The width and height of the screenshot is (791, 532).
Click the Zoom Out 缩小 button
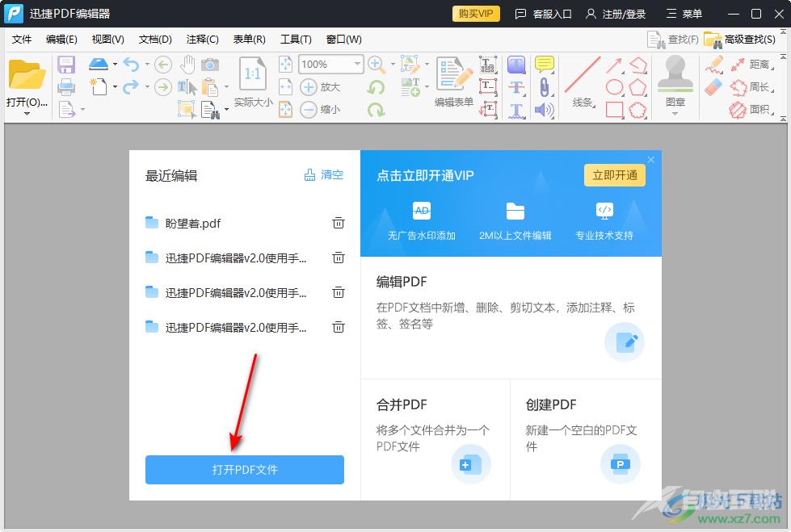320,110
